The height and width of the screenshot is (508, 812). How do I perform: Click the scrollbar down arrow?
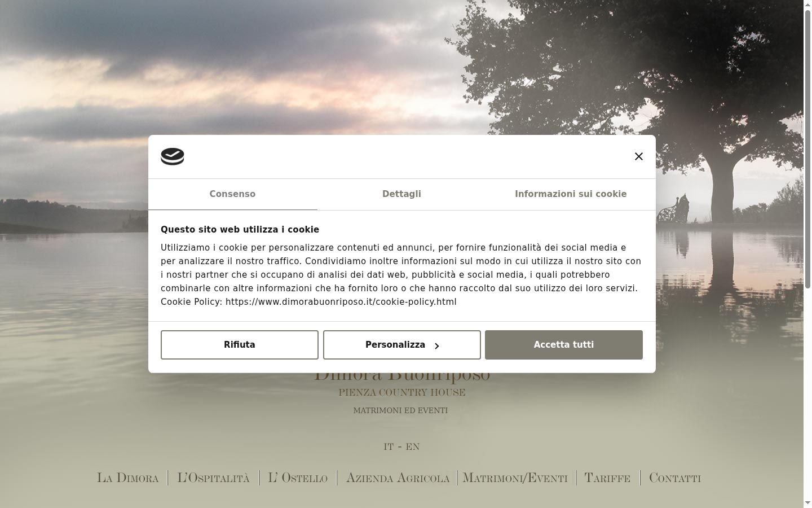(807, 503)
